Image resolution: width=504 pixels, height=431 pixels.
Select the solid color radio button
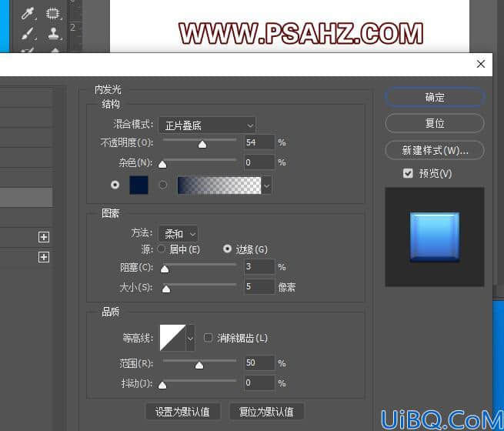115,185
